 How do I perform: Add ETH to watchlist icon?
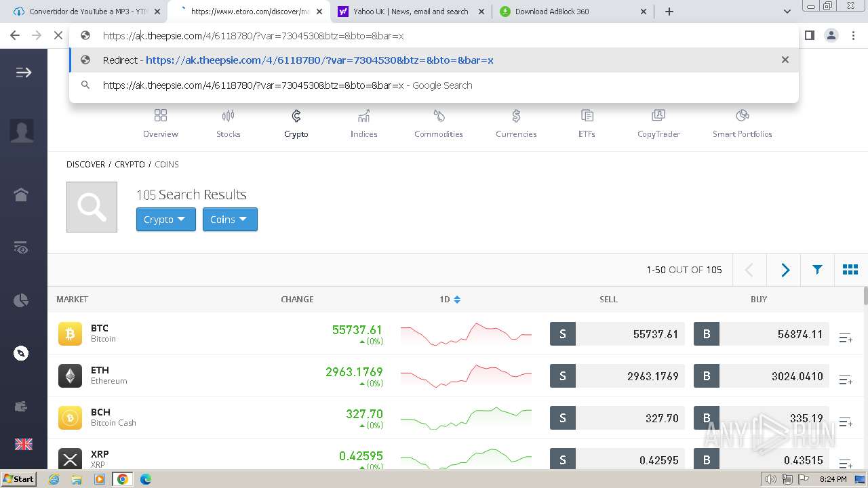click(x=846, y=380)
